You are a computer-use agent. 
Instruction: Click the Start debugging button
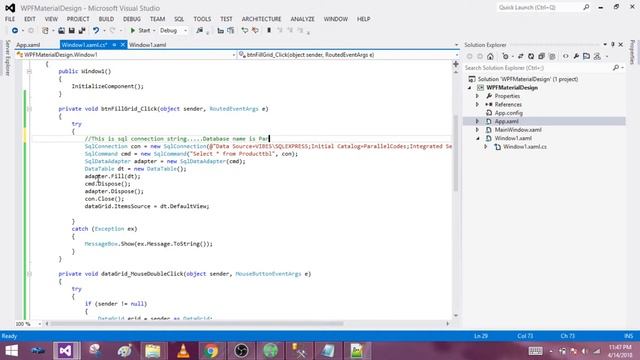pyautogui.click(x=140, y=31)
